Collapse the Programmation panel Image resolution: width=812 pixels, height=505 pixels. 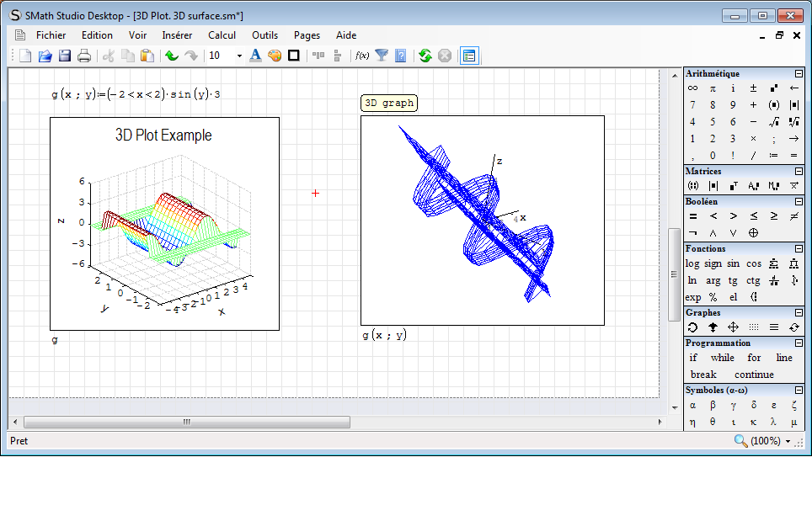(799, 343)
